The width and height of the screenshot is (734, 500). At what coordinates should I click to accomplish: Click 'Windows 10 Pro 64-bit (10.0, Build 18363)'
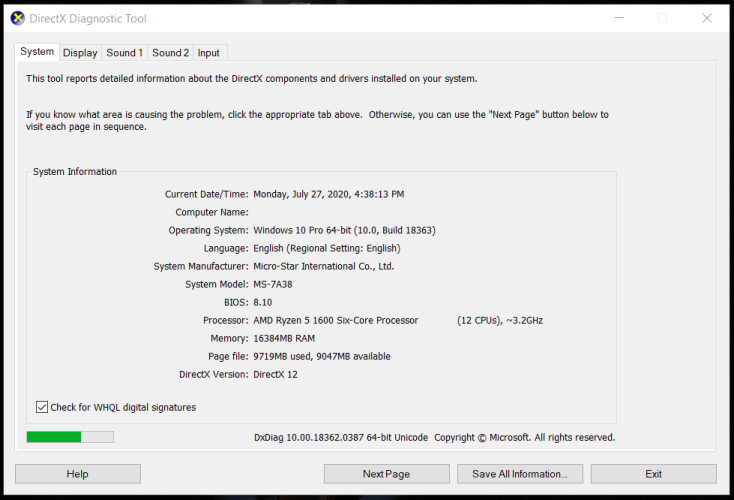(345, 230)
